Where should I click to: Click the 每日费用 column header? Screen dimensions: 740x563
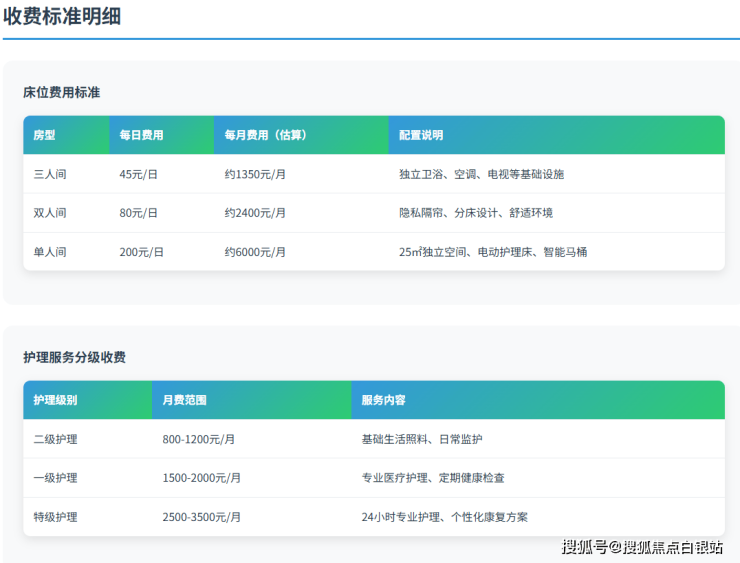141,135
